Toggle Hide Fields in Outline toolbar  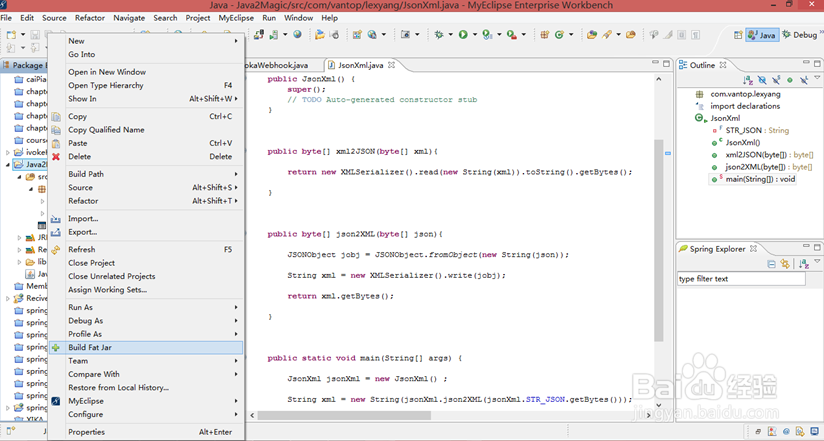(x=762, y=80)
